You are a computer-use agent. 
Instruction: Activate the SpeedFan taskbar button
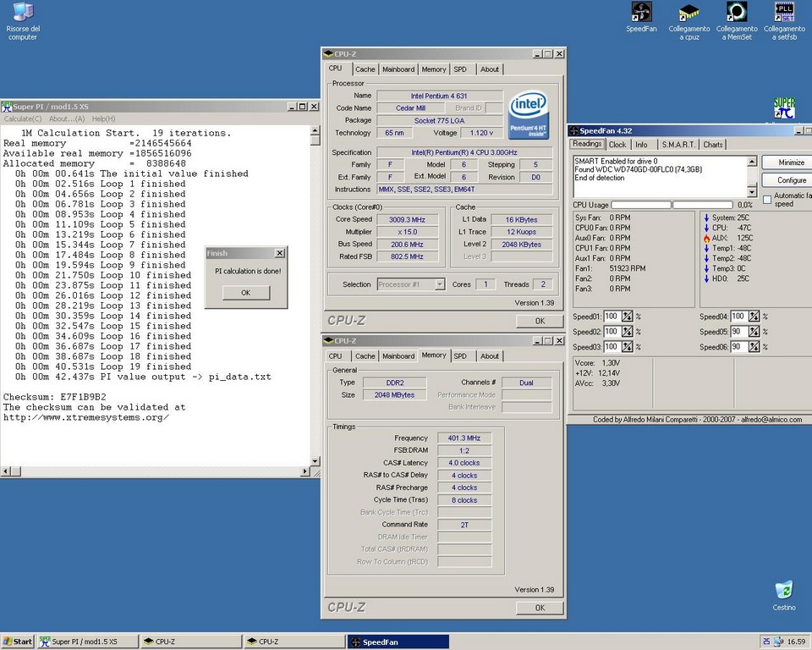[x=398, y=642]
